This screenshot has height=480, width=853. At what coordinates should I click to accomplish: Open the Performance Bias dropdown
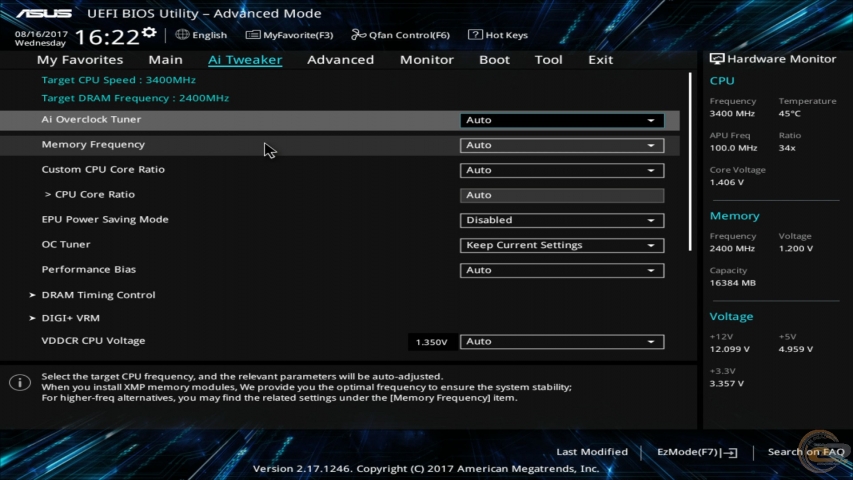562,270
